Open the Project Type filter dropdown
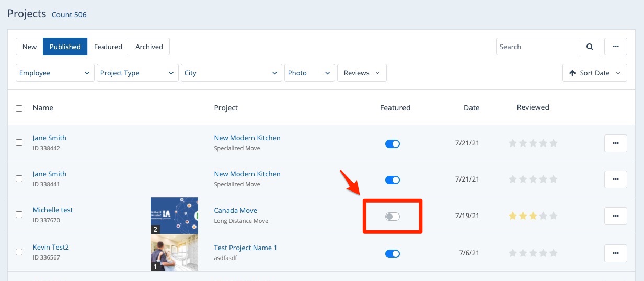Image resolution: width=644 pixels, height=281 pixels. pos(137,73)
